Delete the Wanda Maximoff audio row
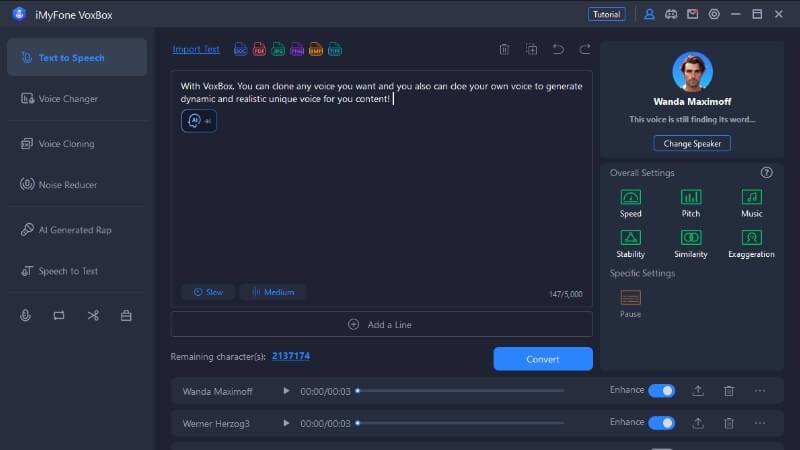 pyautogui.click(x=729, y=391)
